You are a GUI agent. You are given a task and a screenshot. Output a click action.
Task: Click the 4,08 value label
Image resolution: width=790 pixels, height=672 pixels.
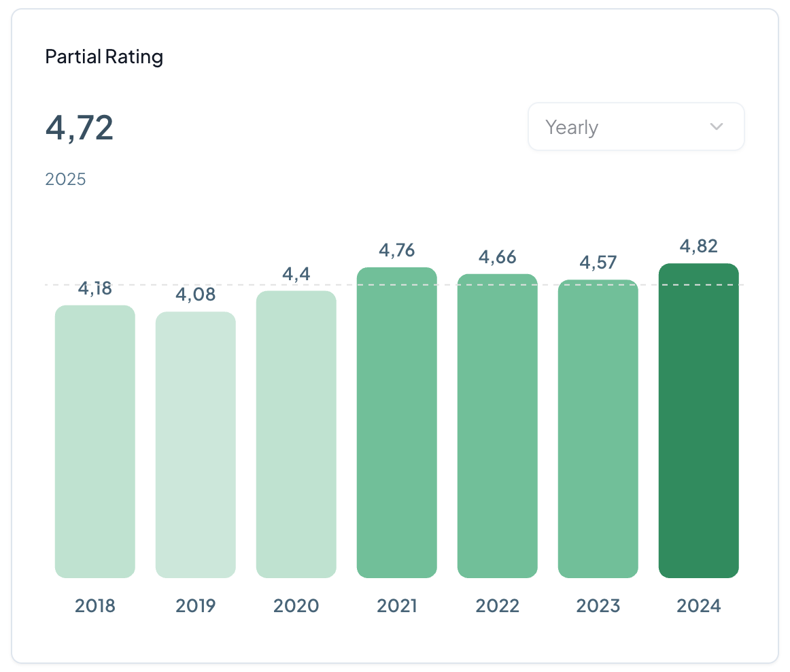coord(196,295)
